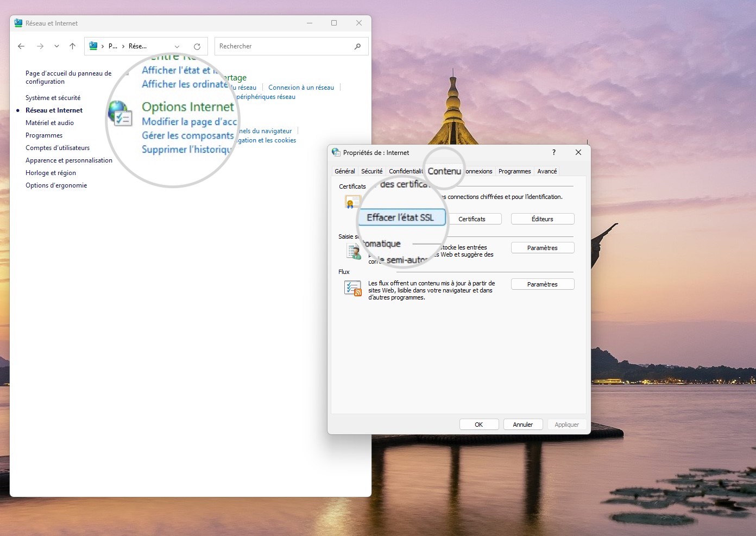The height and width of the screenshot is (536, 756).
Task: Click the forward arrow in Control Panel
Action: point(40,46)
